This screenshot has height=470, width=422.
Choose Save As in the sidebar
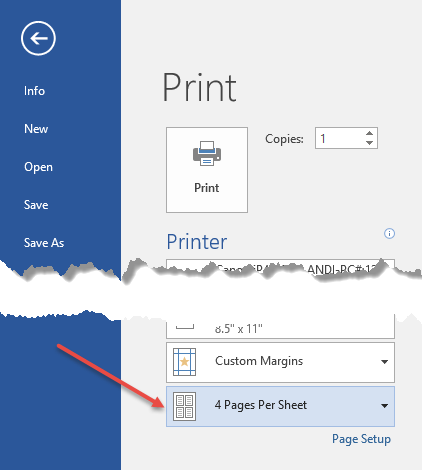click(44, 243)
